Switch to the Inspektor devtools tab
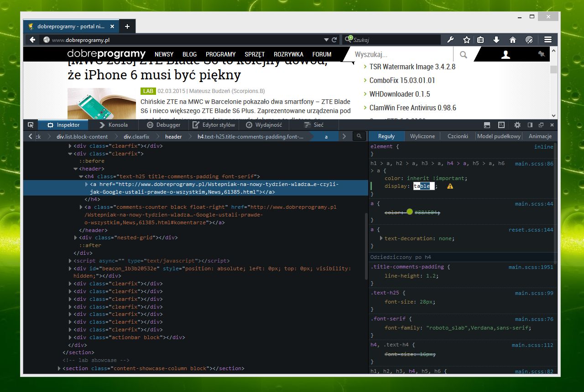This screenshot has width=584, height=392. [63, 125]
